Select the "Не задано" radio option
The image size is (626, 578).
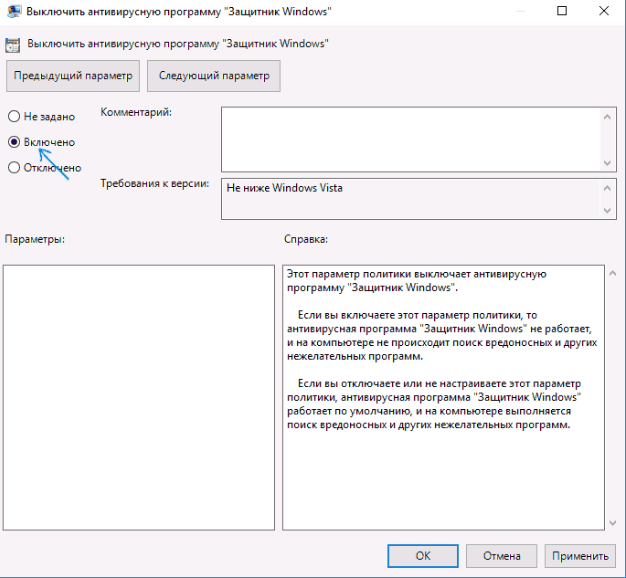coord(14,117)
